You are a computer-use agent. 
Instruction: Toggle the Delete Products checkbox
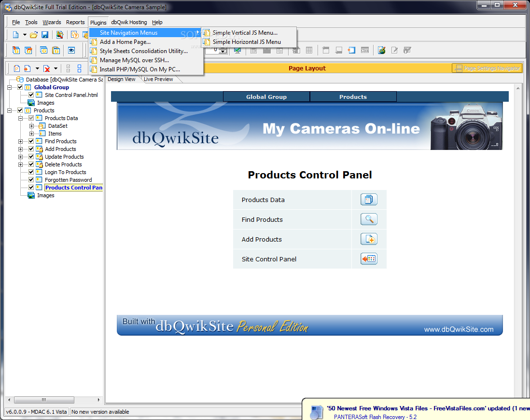point(31,164)
